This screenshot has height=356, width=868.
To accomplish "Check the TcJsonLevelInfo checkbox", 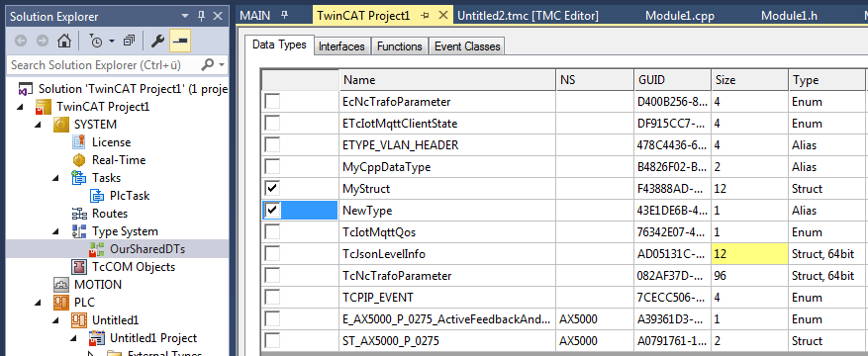I will coord(272,254).
